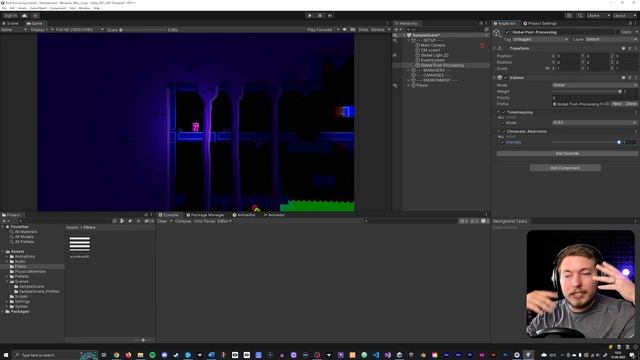Screen dimensions: 640x360
Task: Click the Sign in account button
Action: (11, 16)
